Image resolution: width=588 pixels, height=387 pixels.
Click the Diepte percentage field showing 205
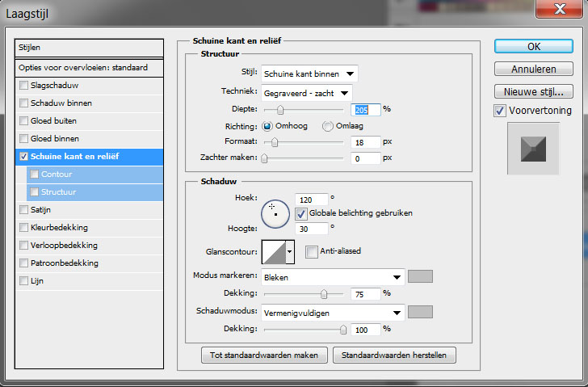(x=366, y=110)
